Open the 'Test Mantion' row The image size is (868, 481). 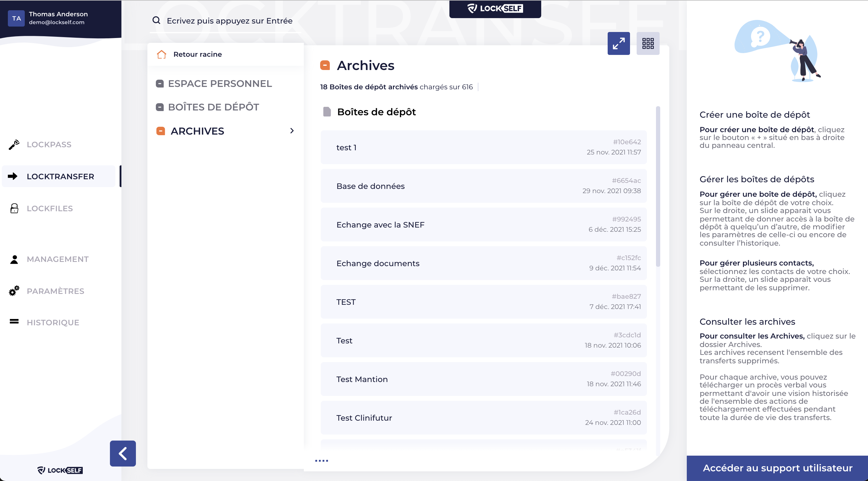click(484, 379)
